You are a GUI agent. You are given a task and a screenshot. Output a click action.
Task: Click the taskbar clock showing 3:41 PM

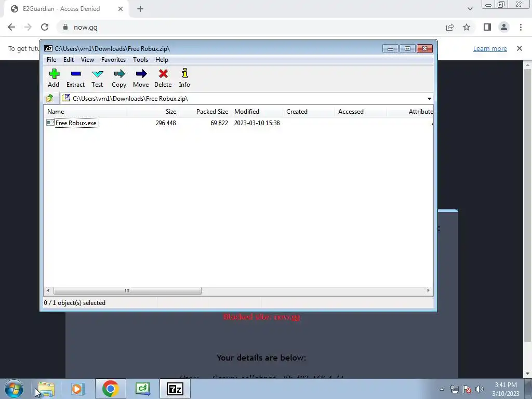pos(506,389)
